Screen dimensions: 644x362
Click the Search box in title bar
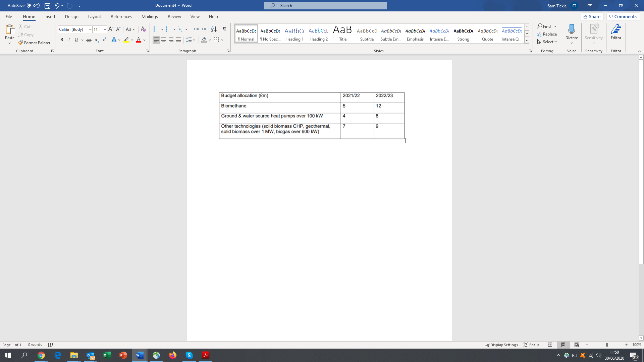tap(325, 5)
